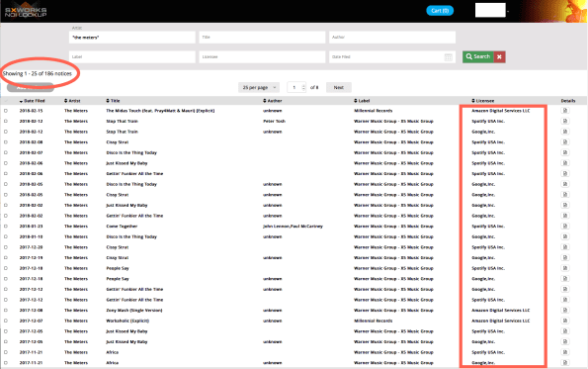Open the 25 per page dropdown
This screenshot has height=369, width=588.
point(259,87)
